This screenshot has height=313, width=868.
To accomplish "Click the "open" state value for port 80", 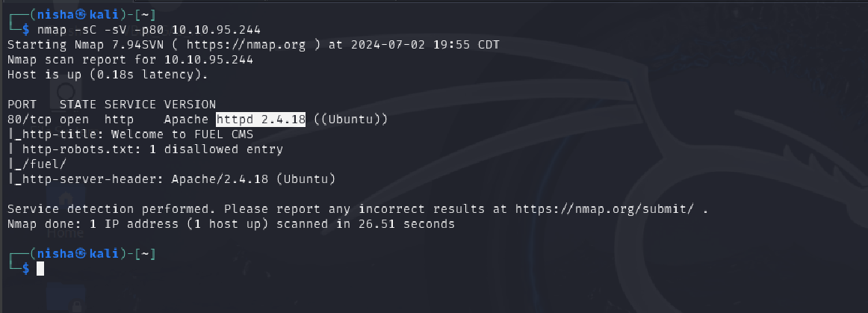I will (74, 119).
